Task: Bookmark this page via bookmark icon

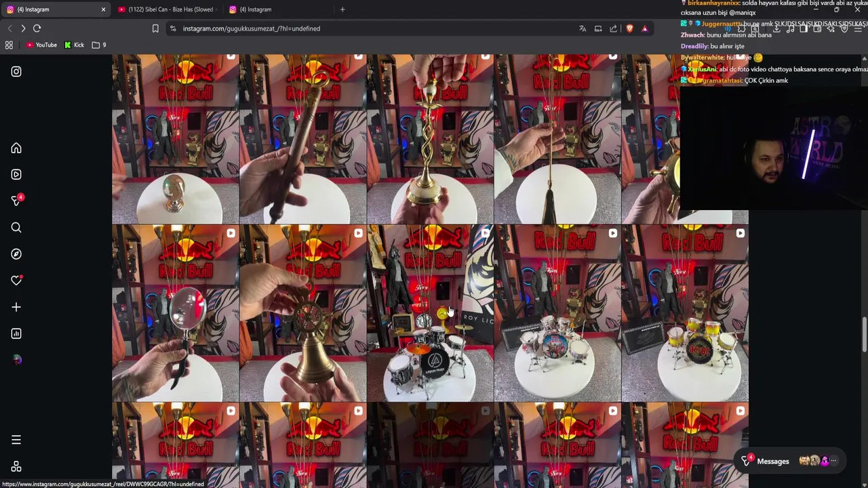Action: [155, 28]
